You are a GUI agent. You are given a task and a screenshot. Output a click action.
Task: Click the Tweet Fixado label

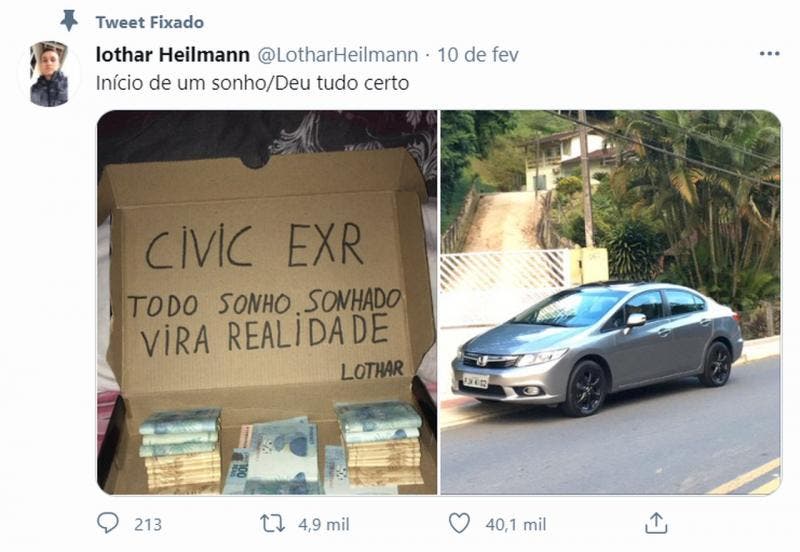(149, 22)
